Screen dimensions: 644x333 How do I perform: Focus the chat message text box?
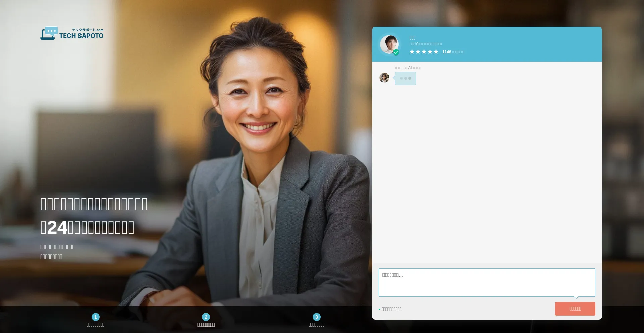coord(487,282)
